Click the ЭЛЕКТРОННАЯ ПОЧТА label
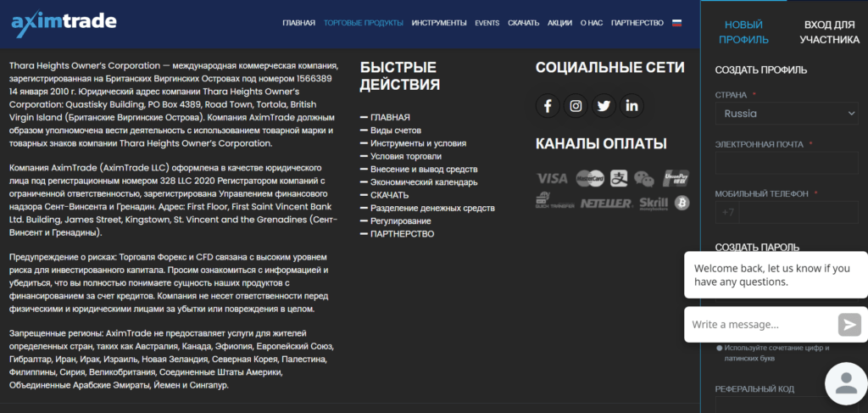This screenshot has height=413, width=868. 759,144
